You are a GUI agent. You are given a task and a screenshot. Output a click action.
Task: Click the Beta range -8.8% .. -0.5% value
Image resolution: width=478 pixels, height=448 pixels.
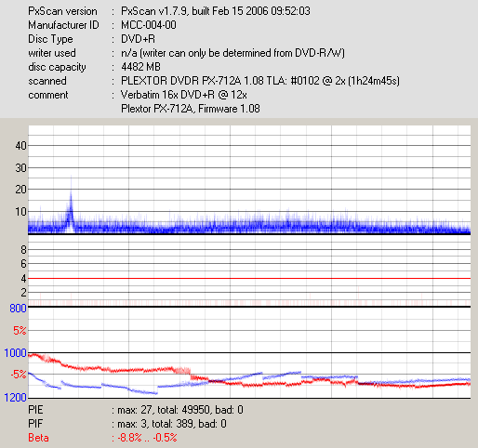point(148,438)
